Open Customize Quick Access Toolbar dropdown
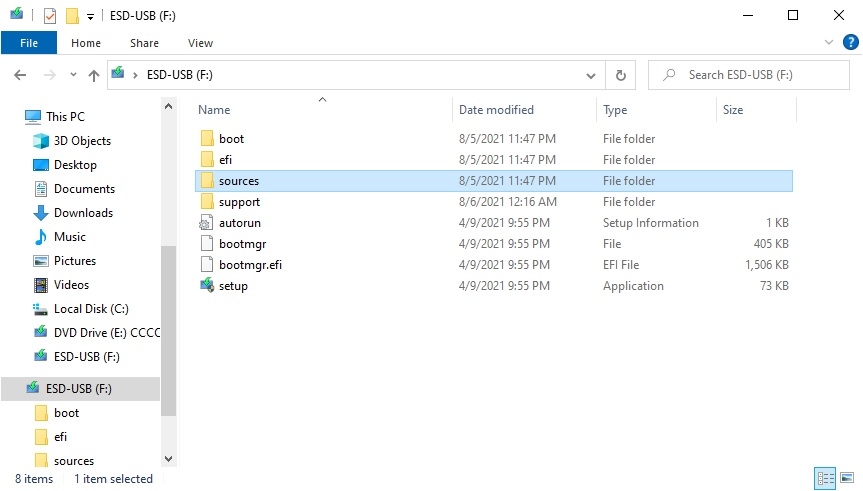Screen dimensions: 863x491 tap(90, 16)
